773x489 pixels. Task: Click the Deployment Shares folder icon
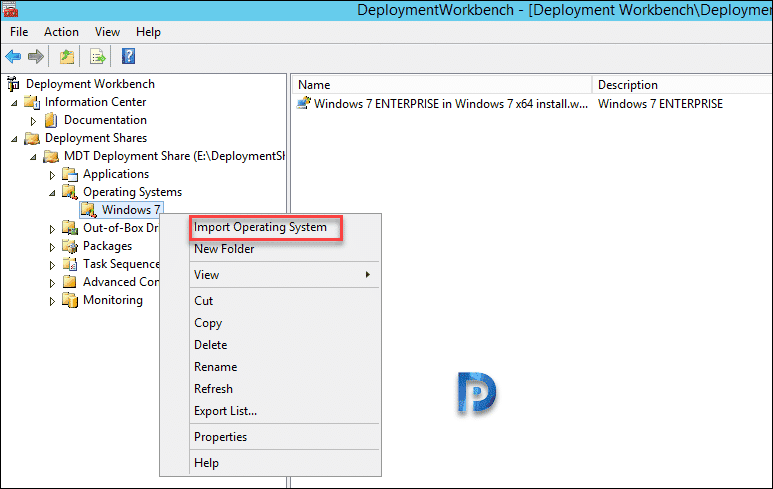pos(33,139)
